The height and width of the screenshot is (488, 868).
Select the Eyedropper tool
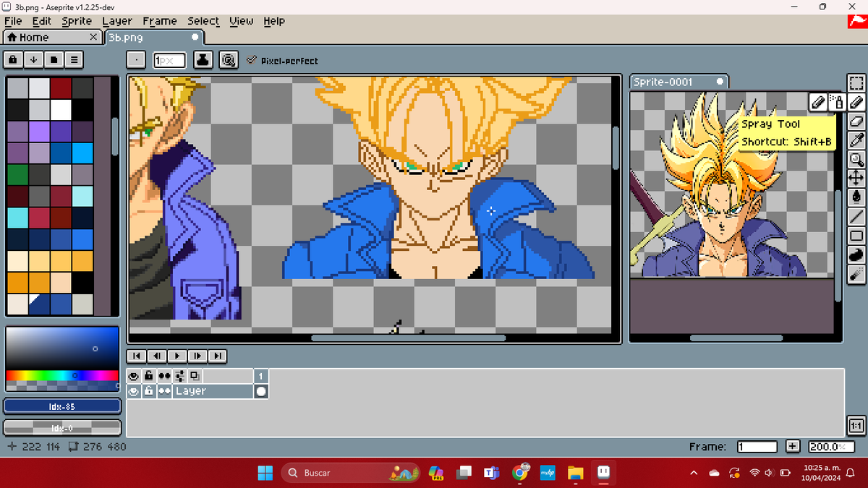tap(856, 140)
